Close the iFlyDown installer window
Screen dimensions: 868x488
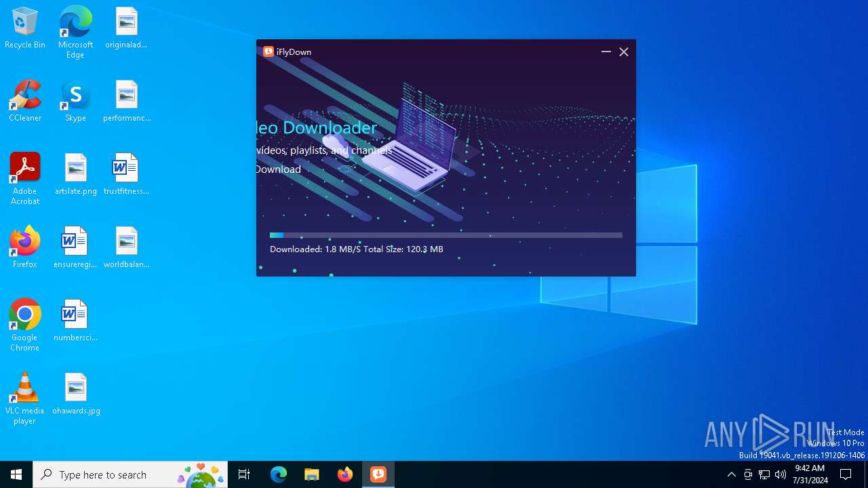coord(624,52)
